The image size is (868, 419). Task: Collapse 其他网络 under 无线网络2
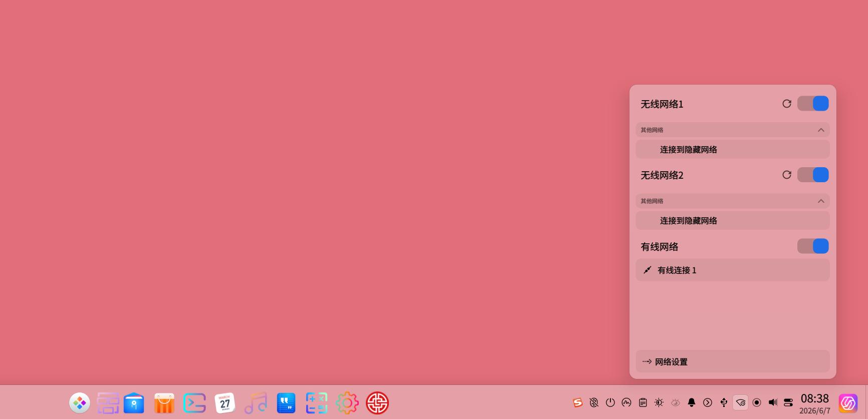(x=821, y=201)
